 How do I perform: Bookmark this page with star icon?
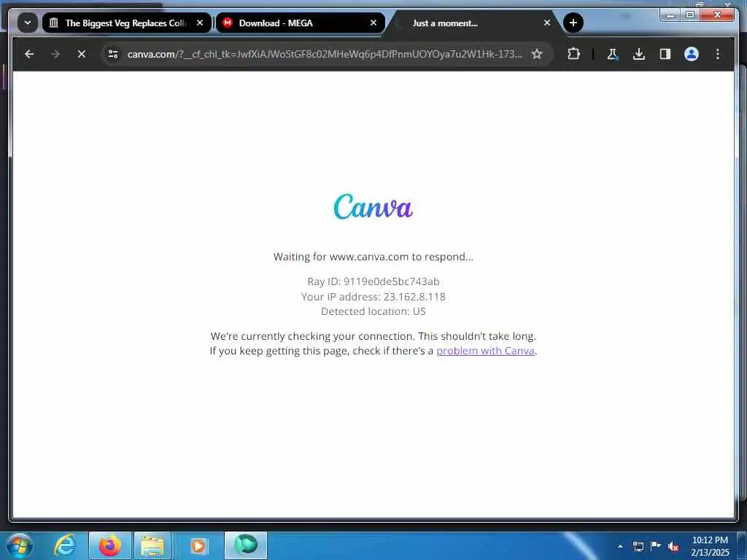point(537,54)
